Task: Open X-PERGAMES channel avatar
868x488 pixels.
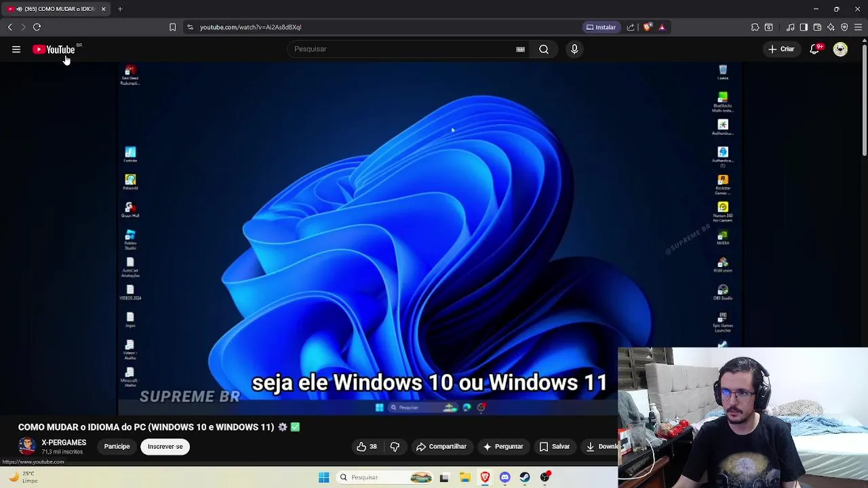Action: coord(27,446)
